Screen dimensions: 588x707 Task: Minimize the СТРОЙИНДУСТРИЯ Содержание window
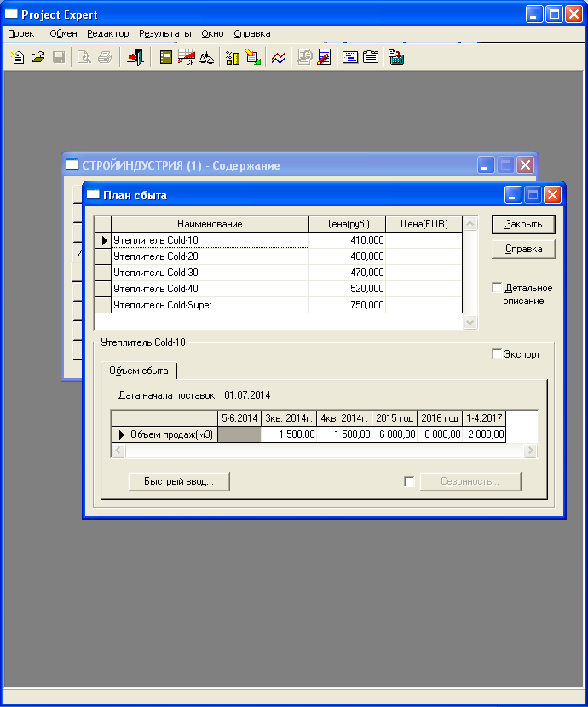click(x=486, y=165)
